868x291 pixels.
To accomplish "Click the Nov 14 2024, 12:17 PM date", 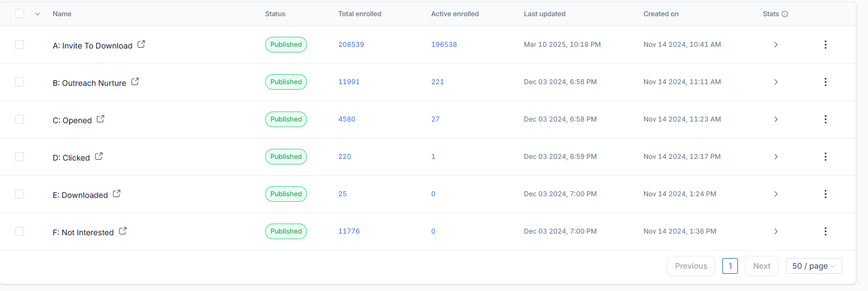I will (x=682, y=157).
